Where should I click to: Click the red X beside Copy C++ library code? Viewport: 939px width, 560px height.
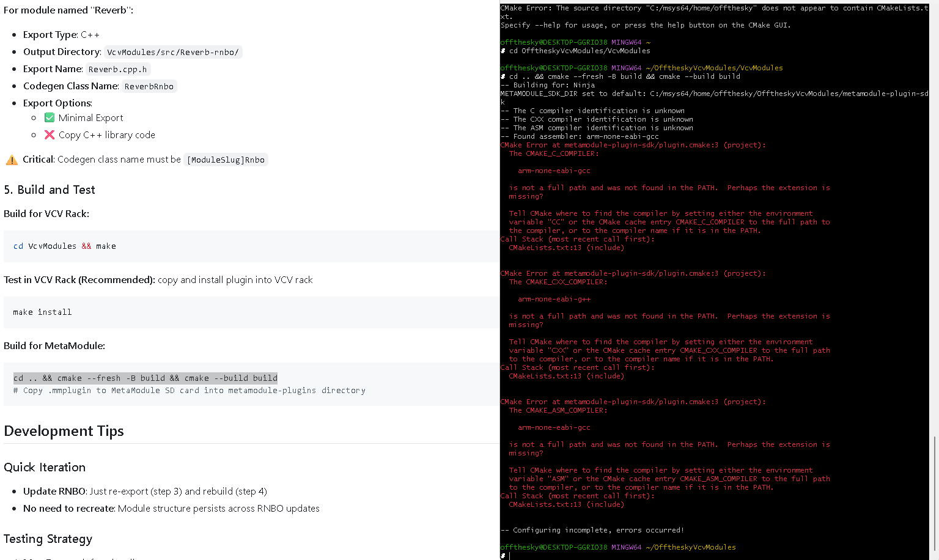pos(50,134)
